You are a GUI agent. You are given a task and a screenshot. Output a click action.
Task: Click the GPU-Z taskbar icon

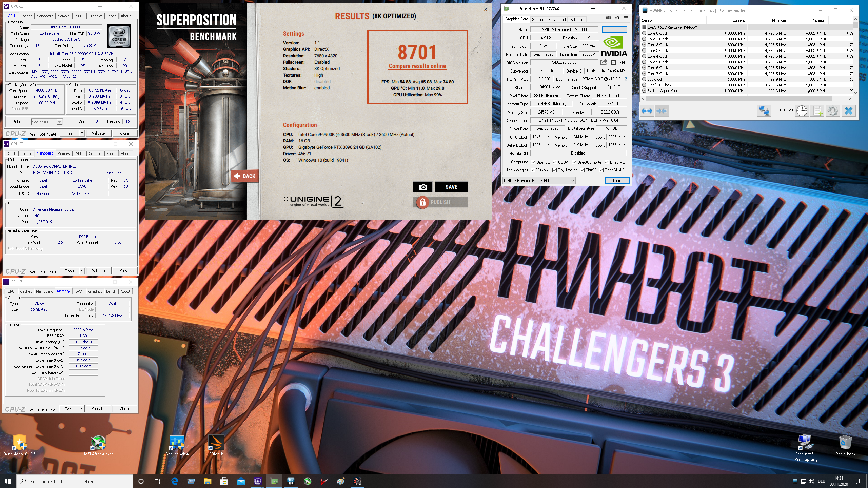[274, 481]
